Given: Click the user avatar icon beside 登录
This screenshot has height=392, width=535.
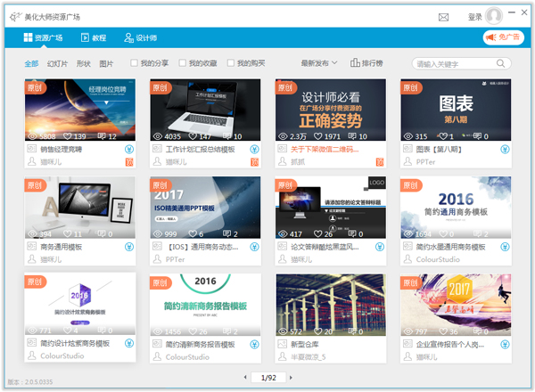Looking at the screenshot, I should 494,16.
